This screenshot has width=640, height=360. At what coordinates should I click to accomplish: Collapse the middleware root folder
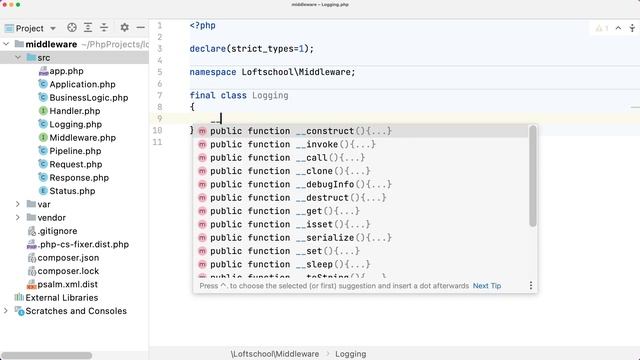(x=6, y=44)
